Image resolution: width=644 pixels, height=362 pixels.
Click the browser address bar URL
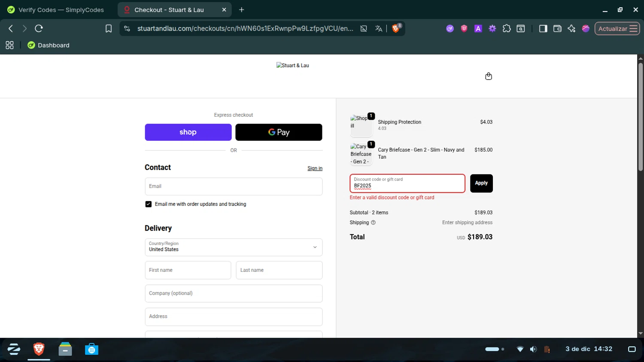[245, 28]
